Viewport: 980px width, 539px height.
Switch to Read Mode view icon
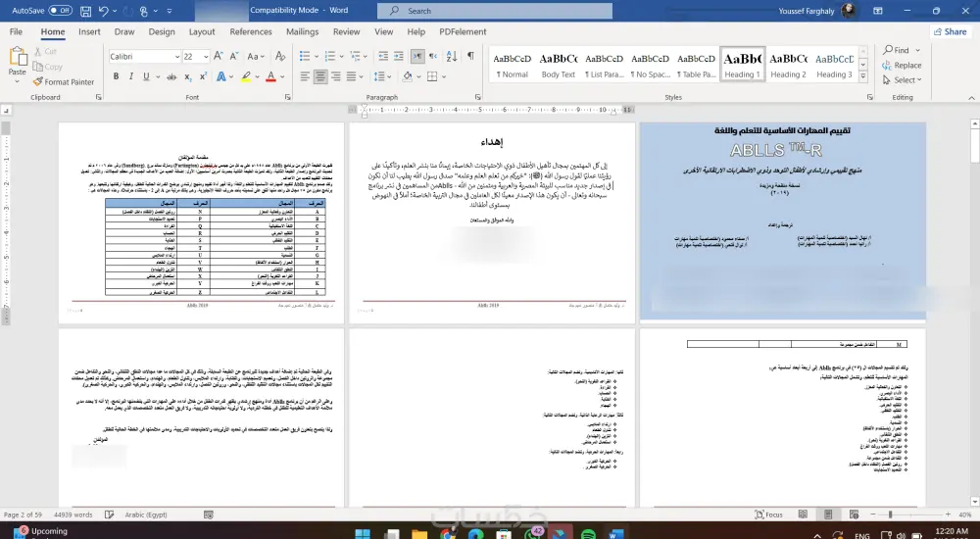click(804, 514)
